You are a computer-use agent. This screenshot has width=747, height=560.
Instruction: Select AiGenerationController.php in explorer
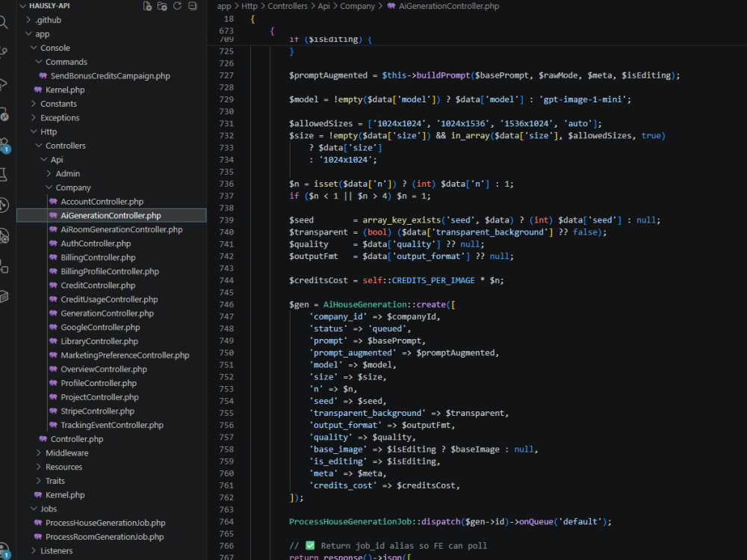point(111,215)
